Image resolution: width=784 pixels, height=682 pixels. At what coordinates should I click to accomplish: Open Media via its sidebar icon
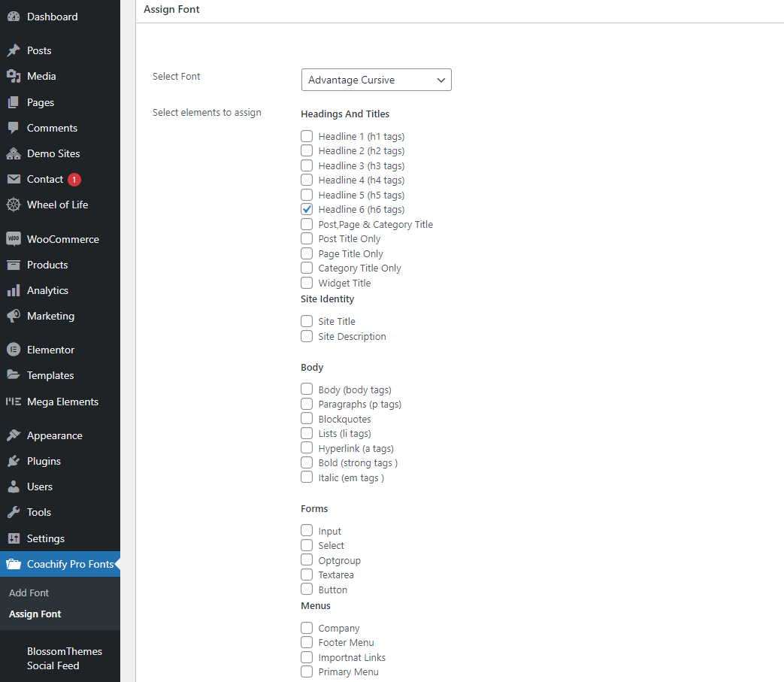(15, 76)
